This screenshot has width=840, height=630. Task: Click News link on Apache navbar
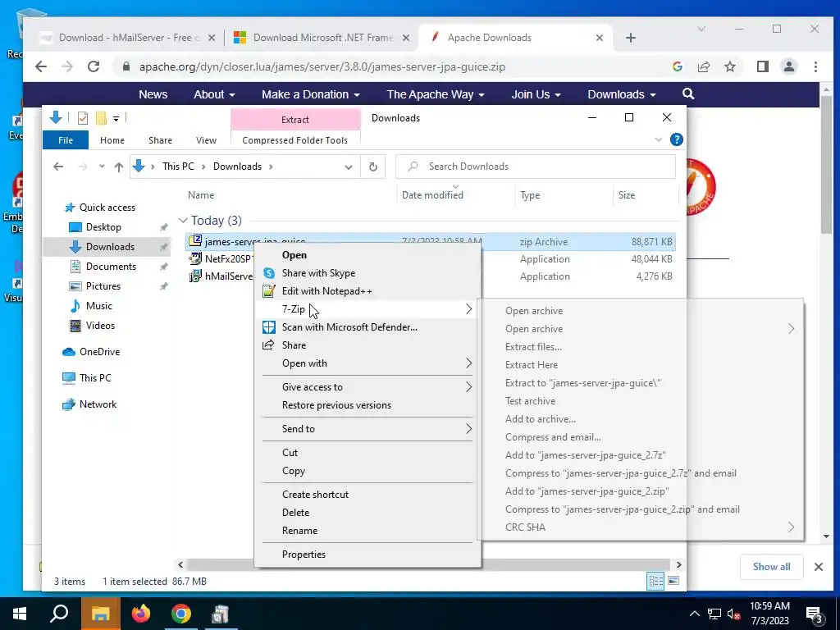coord(153,94)
